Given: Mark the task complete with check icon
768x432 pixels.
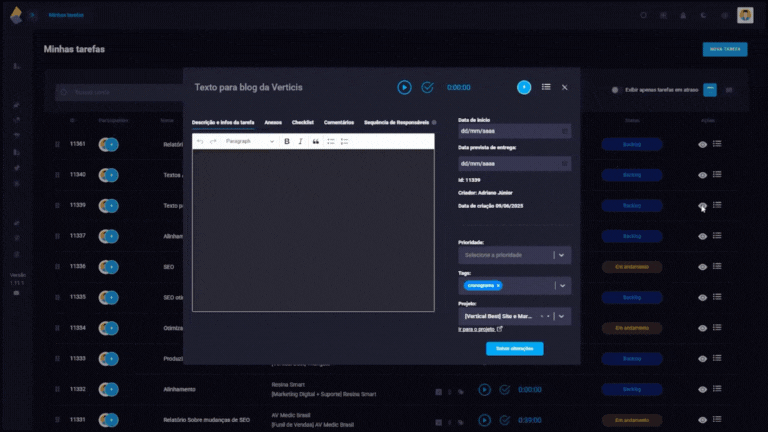Looking at the screenshot, I should 427,88.
